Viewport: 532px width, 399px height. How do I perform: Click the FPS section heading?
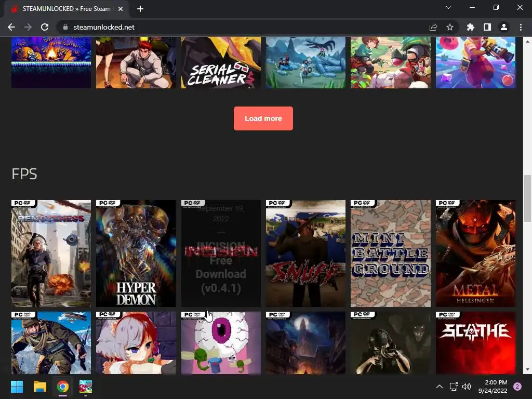(x=24, y=174)
